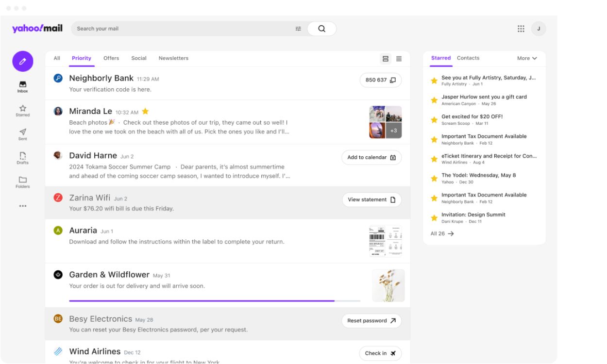Image resolution: width=607 pixels, height=364 pixels.
Task: Unstar the Jasper Hurlow gift card email
Action: click(x=434, y=99)
